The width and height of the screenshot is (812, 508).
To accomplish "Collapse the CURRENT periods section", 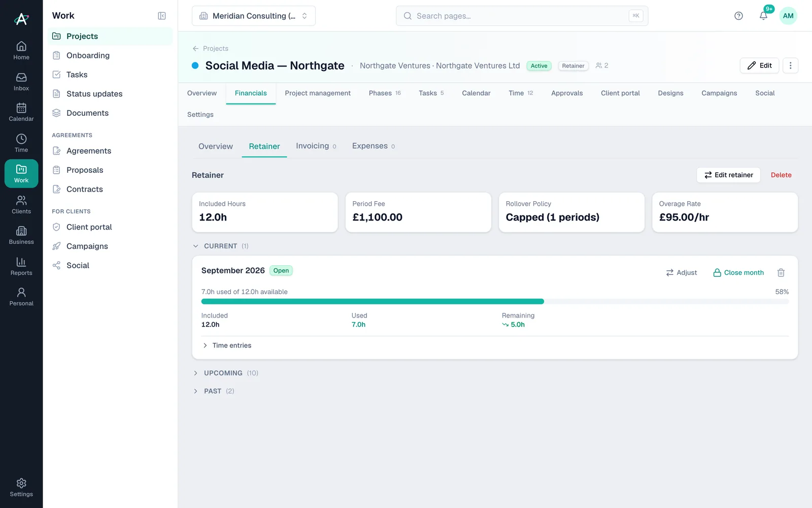I will pyautogui.click(x=221, y=246).
